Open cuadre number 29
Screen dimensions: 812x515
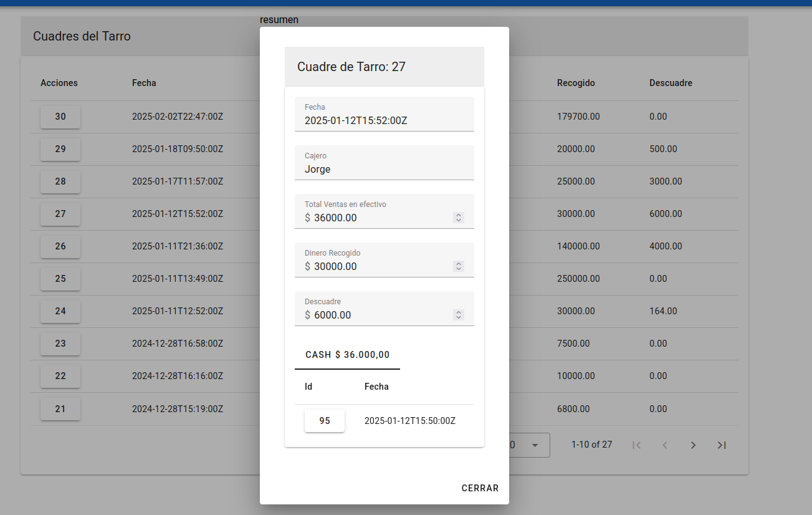click(60, 149)
